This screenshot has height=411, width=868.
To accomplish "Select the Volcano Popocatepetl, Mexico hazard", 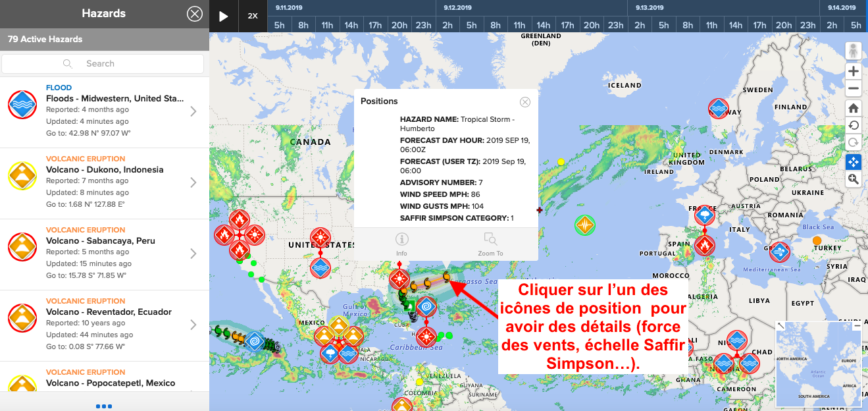I will coord(111,383).
